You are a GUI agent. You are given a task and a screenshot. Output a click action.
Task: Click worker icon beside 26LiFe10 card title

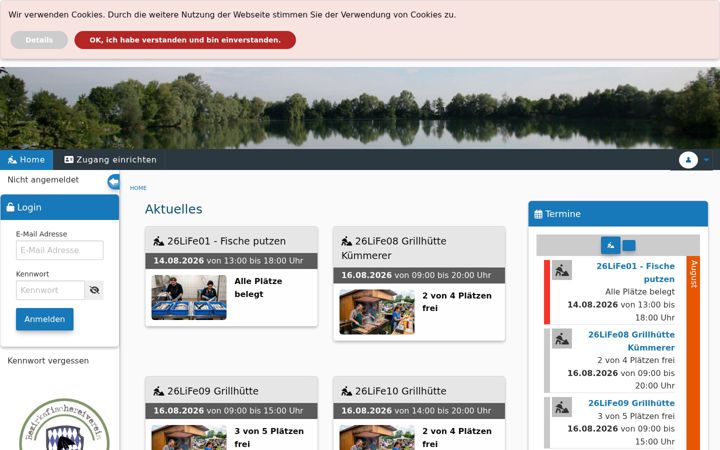click(x=346, y=391)
